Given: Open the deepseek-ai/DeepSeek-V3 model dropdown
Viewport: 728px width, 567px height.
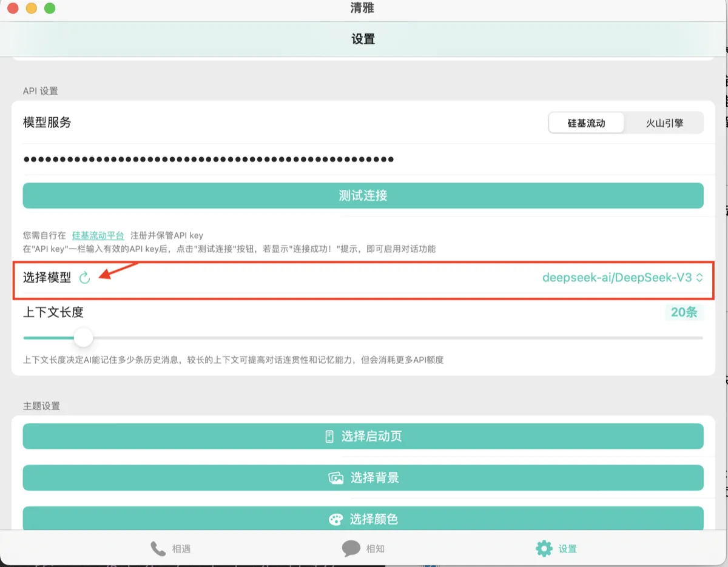Looking at the screenshot, I should (x=622, y=278).
